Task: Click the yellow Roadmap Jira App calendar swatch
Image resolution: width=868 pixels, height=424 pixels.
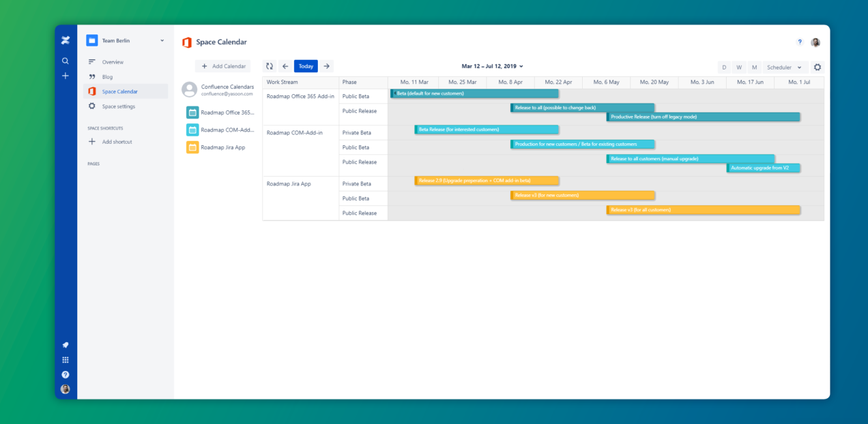Action: (x=192, y=147)
